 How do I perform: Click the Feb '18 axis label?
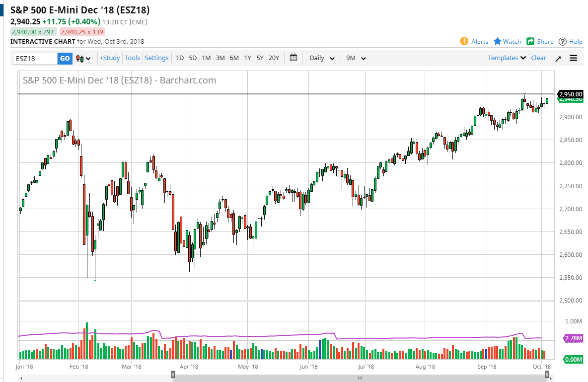(x=79, y=367)
